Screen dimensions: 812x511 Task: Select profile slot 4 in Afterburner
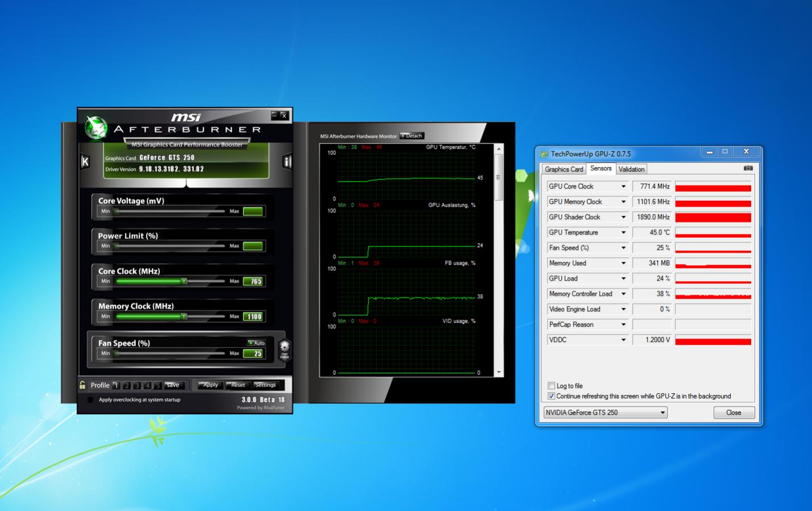pos(147,385)
